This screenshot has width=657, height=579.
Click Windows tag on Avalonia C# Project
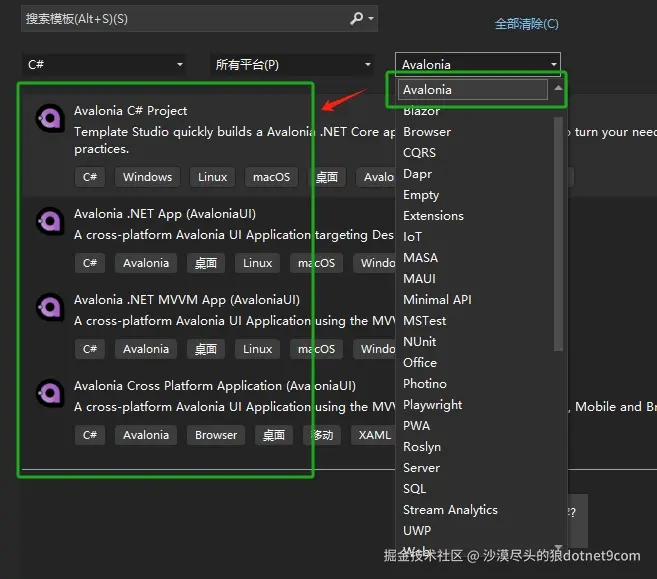coord(147,177)
